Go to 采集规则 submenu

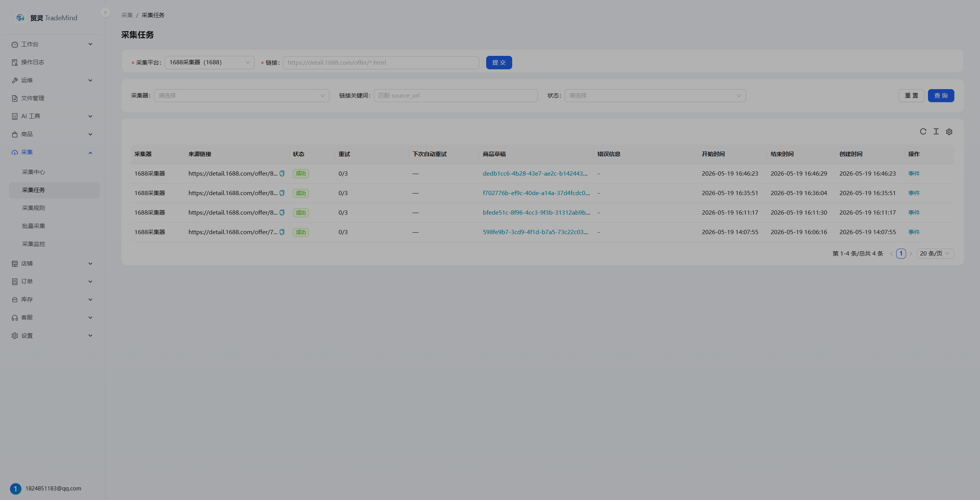54,208
